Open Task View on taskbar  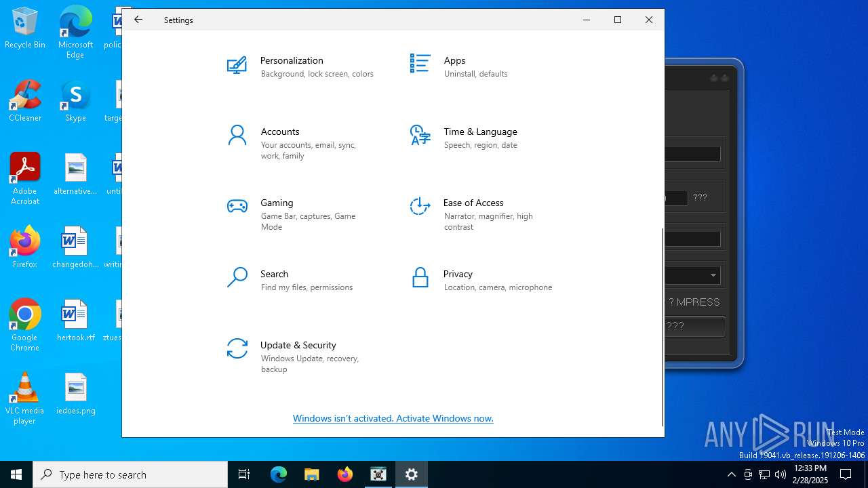(x=244, y=474)
